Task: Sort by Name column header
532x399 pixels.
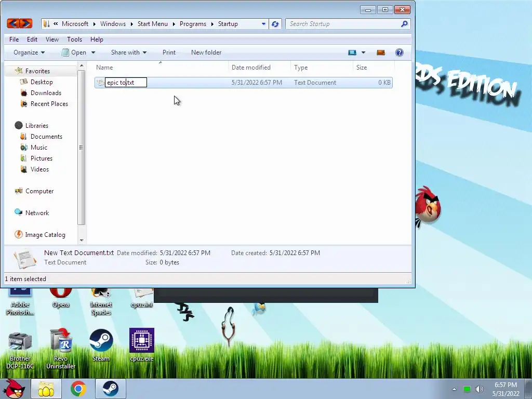Action: point(161,67)
